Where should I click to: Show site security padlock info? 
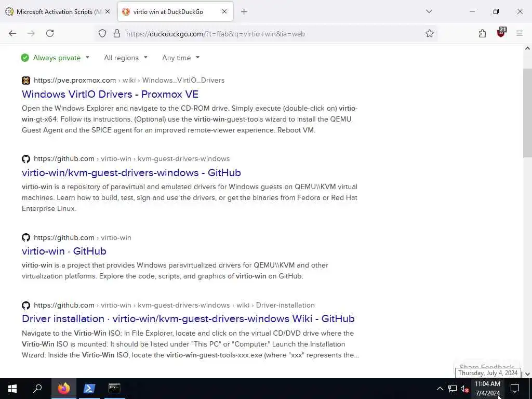click(117, 34)
